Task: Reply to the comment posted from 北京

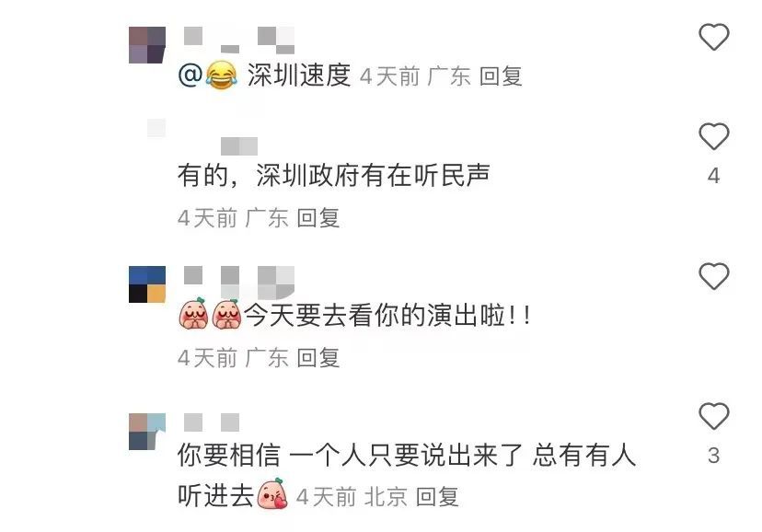Action: [437, 497]
